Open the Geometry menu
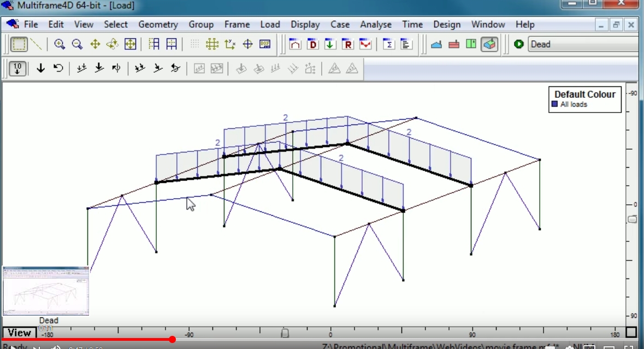644x349 pixels. pyautogui.click(x=158, y=25)
